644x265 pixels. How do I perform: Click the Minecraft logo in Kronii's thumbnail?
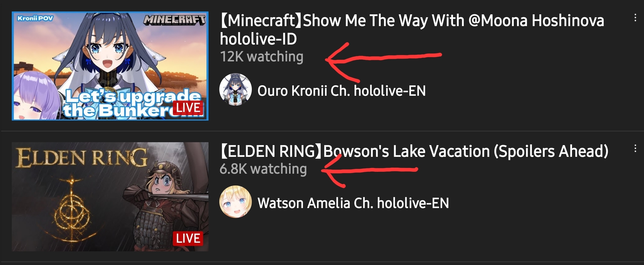point(174,20)
